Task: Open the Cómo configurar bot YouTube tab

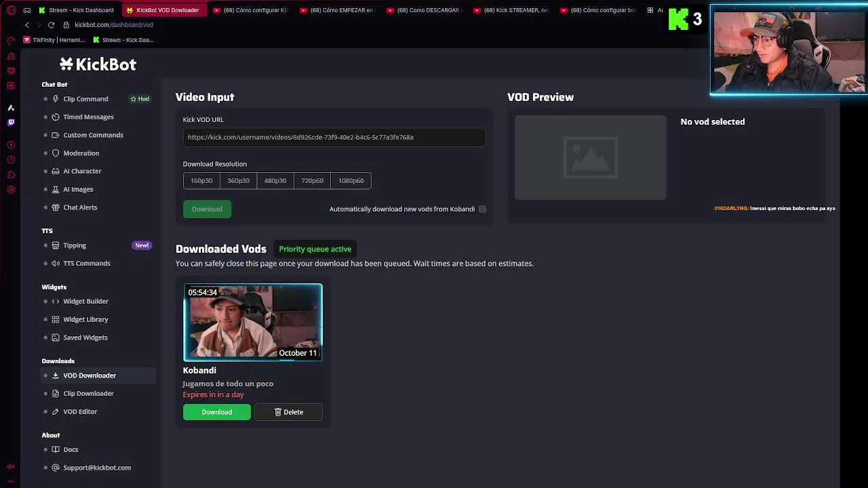Action: click(597, 10)
